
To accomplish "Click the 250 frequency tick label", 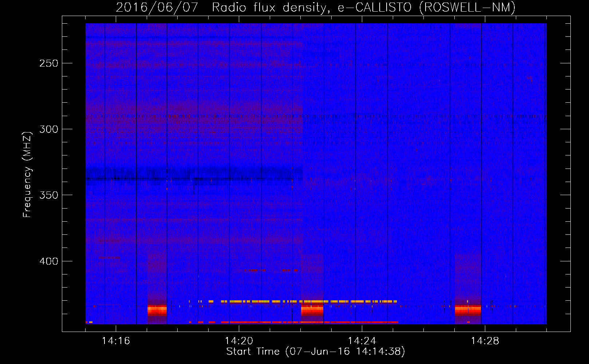I will [x=49, y=63].
